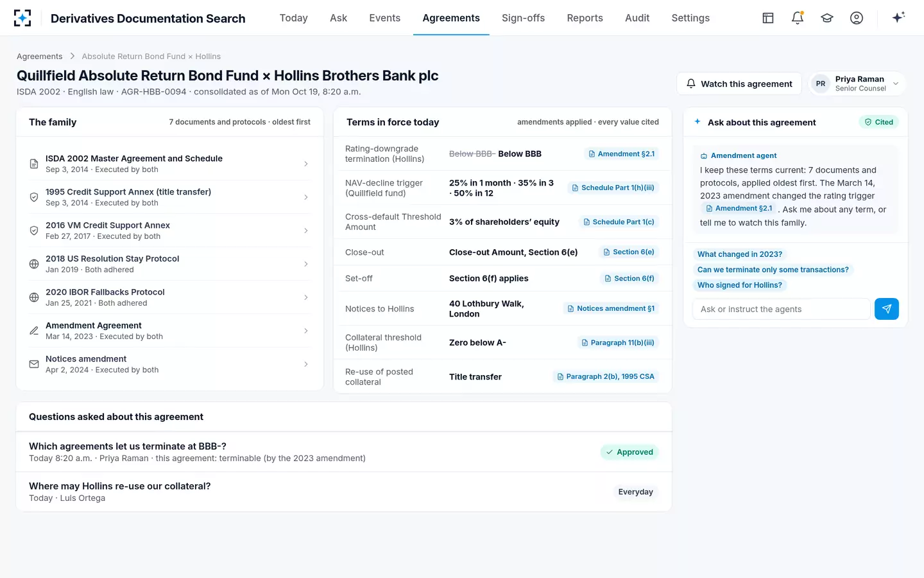Click the sparkle AI assistant icon

pos(898,17)
